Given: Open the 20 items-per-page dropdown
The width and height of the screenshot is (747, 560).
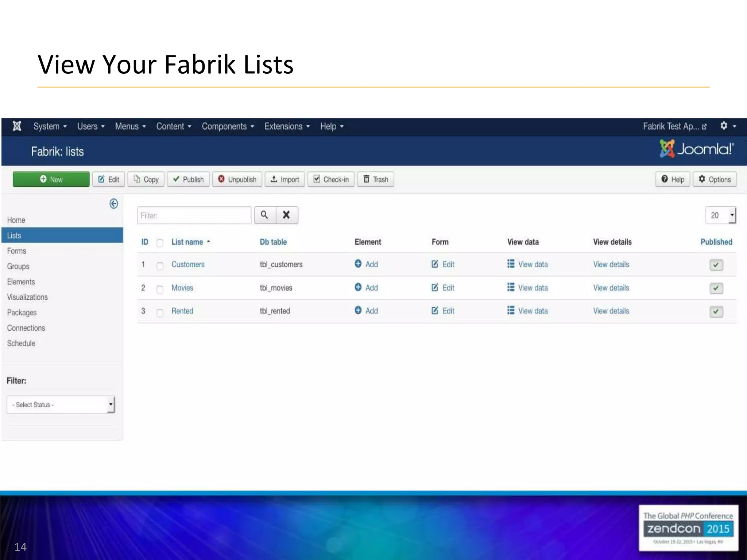Looking at the screenshot, I should pos(721,215).
